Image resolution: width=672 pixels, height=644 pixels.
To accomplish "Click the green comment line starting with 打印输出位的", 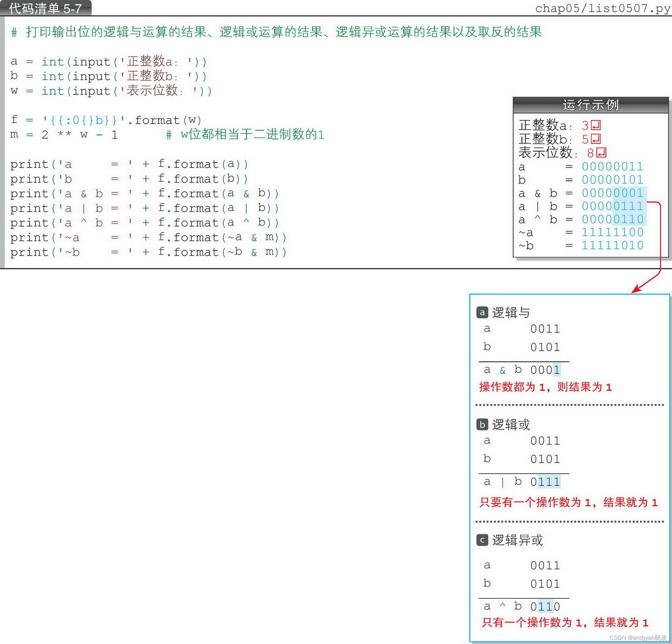I will 276,32.
